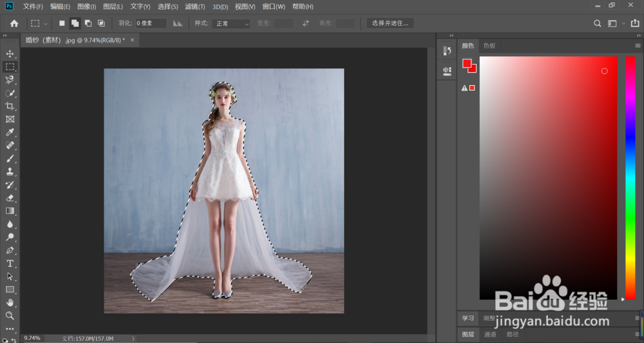Select the Crop tool
644x343 pixels.
tap(10, 106)
